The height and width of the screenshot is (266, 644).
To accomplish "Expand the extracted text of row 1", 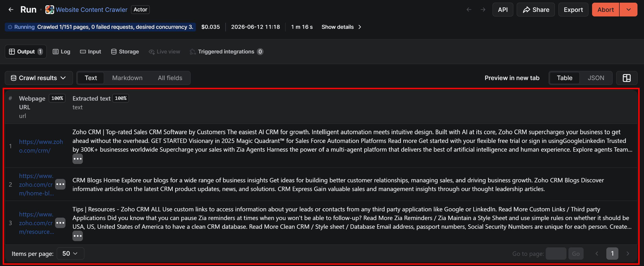I will (78, 159).
